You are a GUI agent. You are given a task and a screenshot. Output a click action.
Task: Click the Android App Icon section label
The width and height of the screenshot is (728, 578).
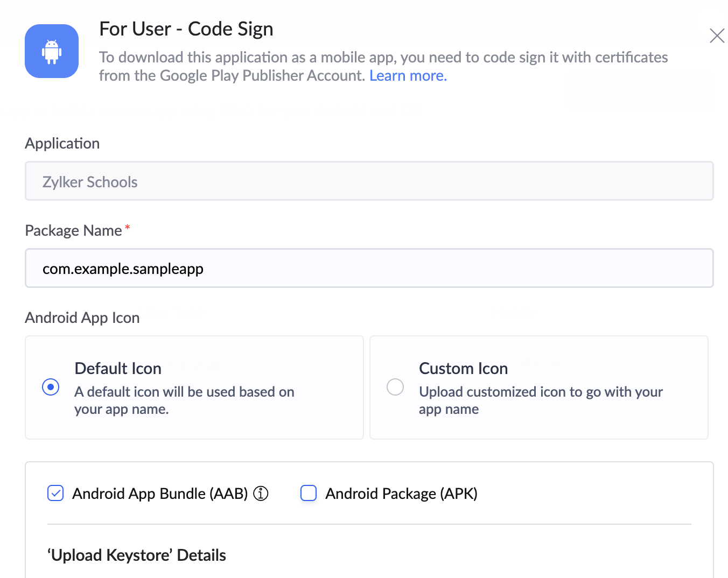point(82,318)
